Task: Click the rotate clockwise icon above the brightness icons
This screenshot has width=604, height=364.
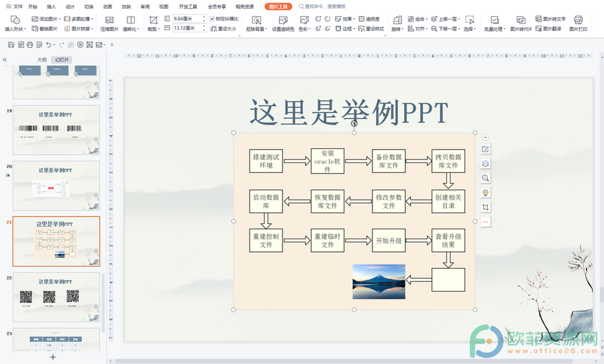Action: pyautogui.click(x=318, y=19)
